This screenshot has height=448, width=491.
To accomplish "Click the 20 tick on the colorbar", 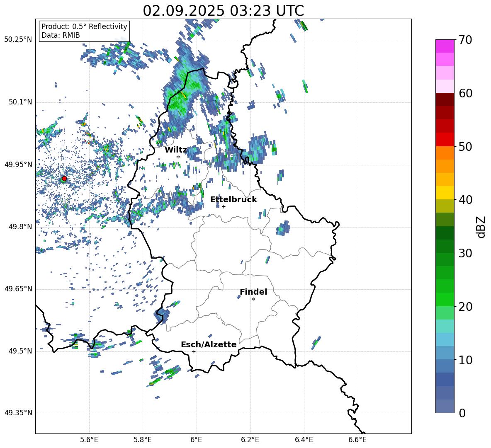I will pyautogui.click(x=465, y=307).
